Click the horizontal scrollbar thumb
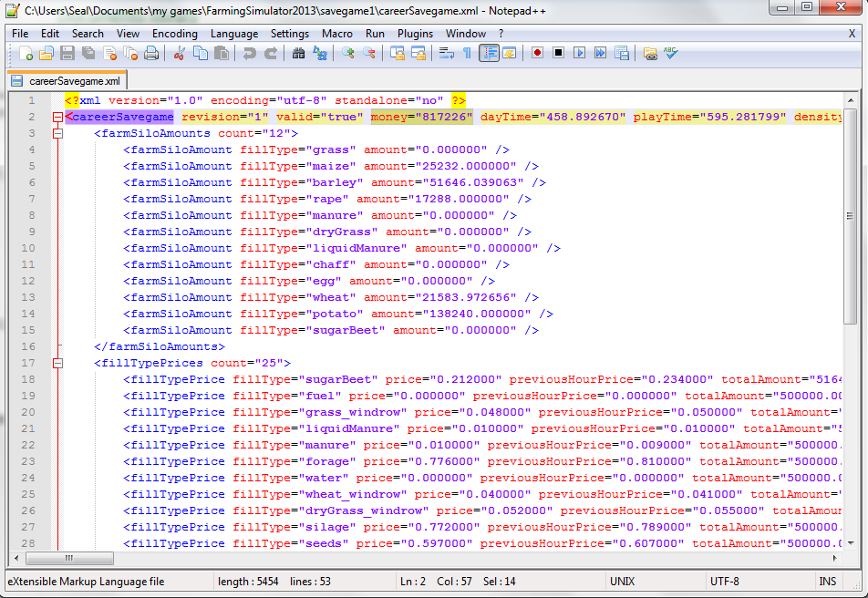 [x=69, y=558]
